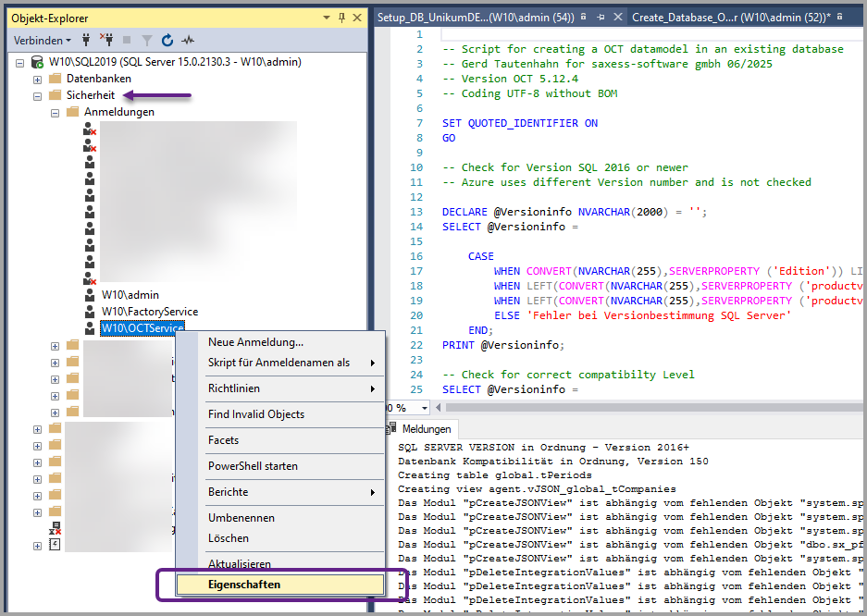Collapse the Anmeldungen folder

56,112
